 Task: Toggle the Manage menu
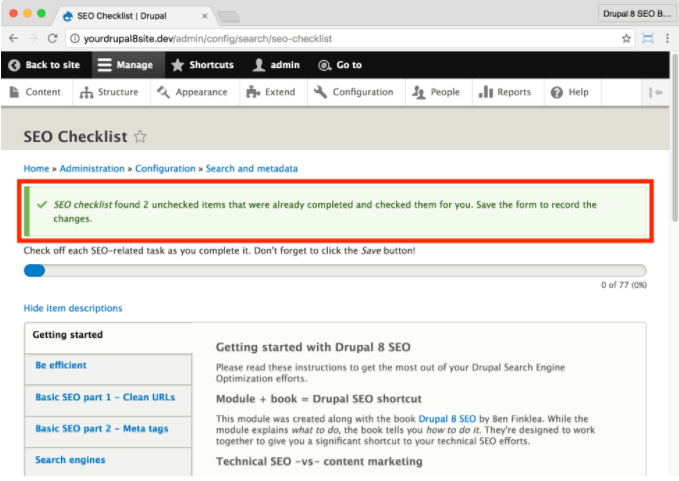[126, 65]
